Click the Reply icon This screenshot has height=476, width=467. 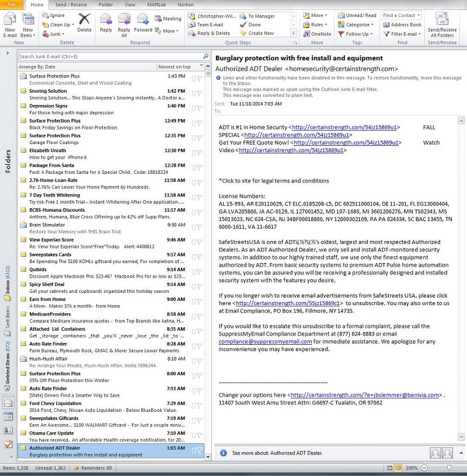click(x=106, y=19)
